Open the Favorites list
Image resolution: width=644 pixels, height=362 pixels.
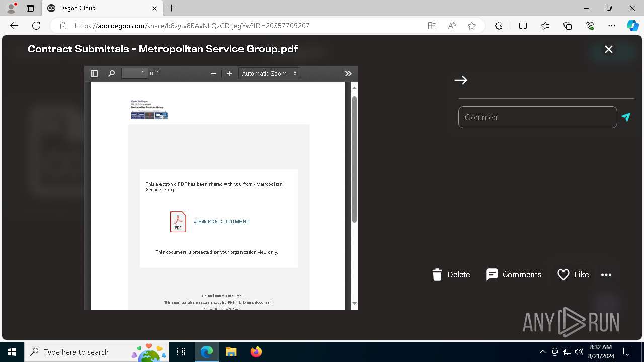click(x=545, y=26)
